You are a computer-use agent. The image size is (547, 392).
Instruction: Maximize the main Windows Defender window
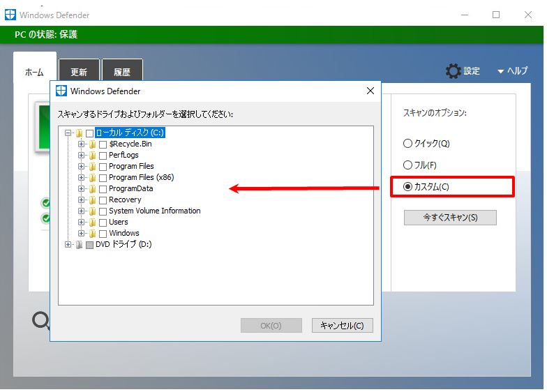(495, 15)
